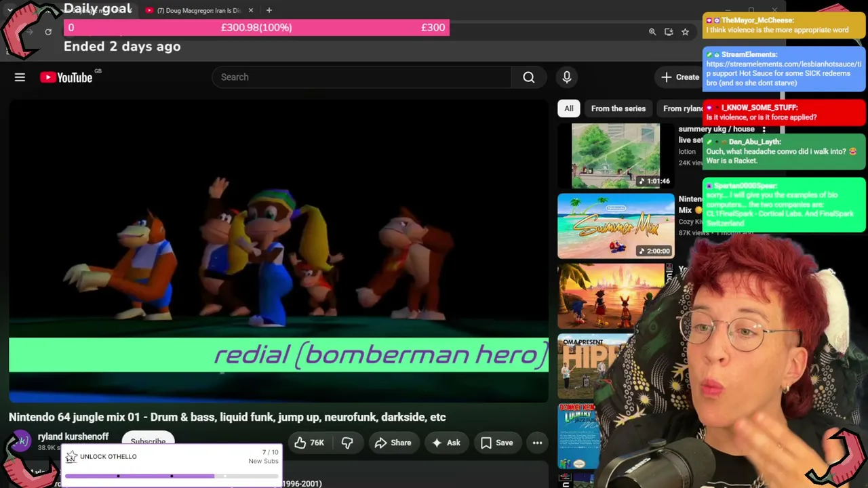Start voice search with microphone icon
This screenshot has width=868, height=488.
click(x=567, y=77)
